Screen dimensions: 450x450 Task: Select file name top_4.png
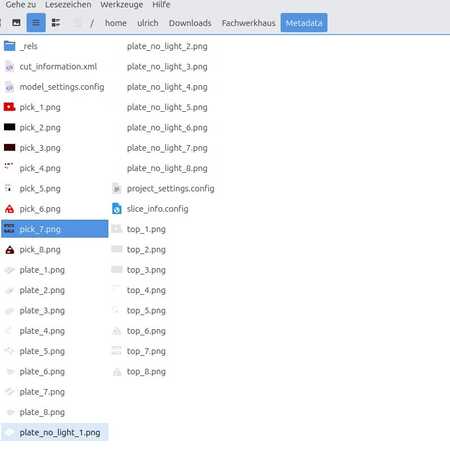pos(146,291)
